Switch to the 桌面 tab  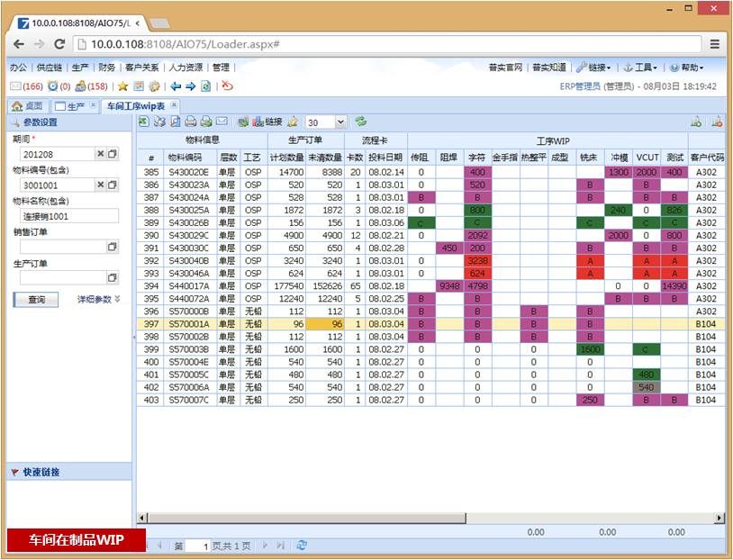(x=28, y=106)
